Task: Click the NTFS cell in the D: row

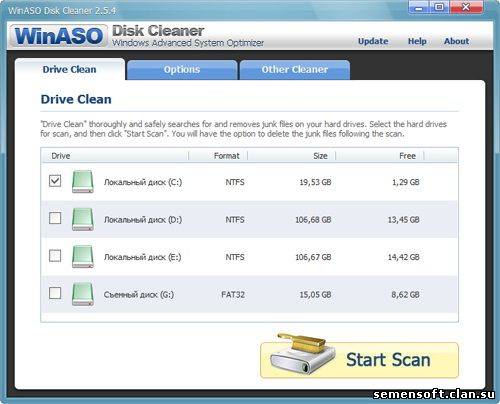Action: point(235,220)
